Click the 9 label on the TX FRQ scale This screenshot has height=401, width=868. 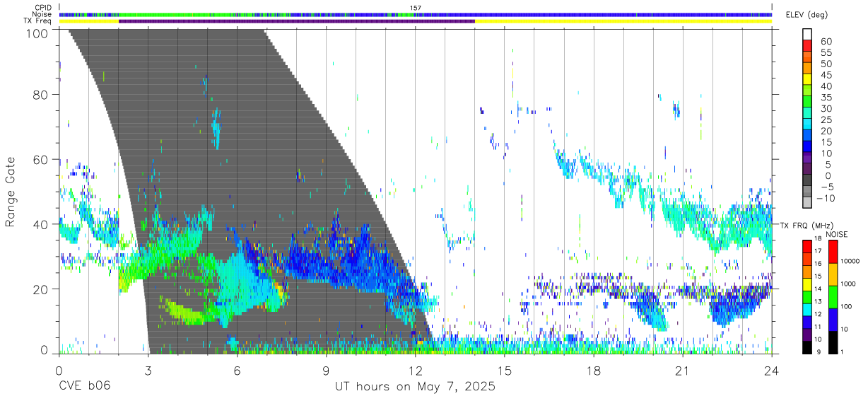click(x=819, y=351)
